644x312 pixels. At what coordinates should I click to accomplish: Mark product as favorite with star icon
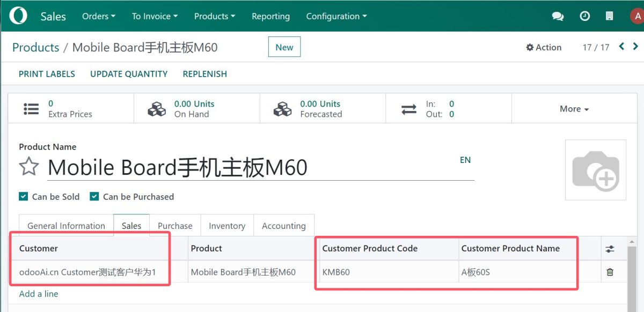point(29,167)
